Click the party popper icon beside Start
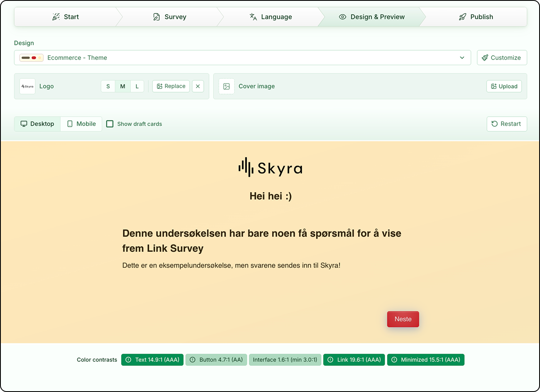Screen dimensions: 540x392 pyautogui.click(x=56, y=17)
